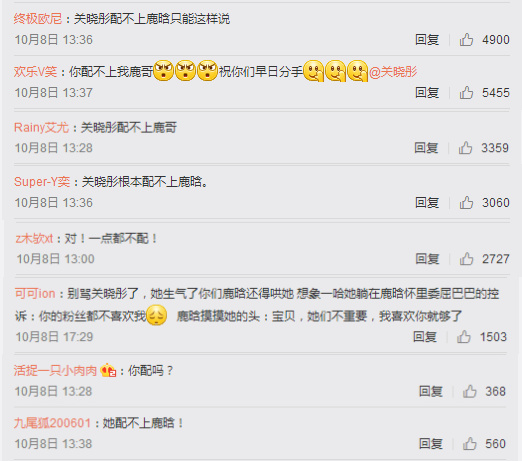Visit Super-Y奕's profile

[42, 182]
